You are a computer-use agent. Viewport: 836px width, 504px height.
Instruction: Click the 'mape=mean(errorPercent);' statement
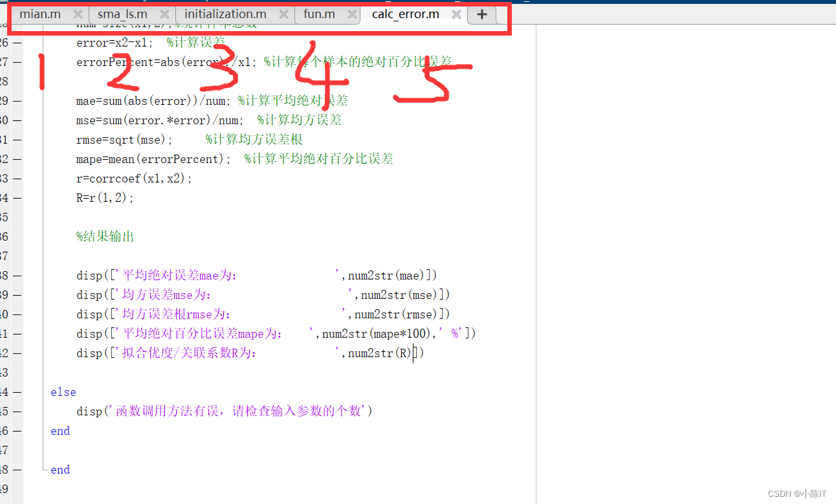153,159
